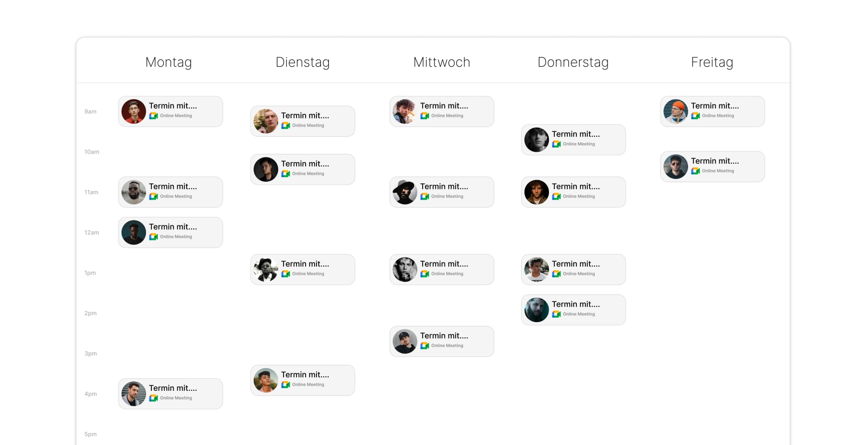Click Meet icon in Dienstag's last appointment
This screenshot has width=868, height=445.
coord(285,385)
